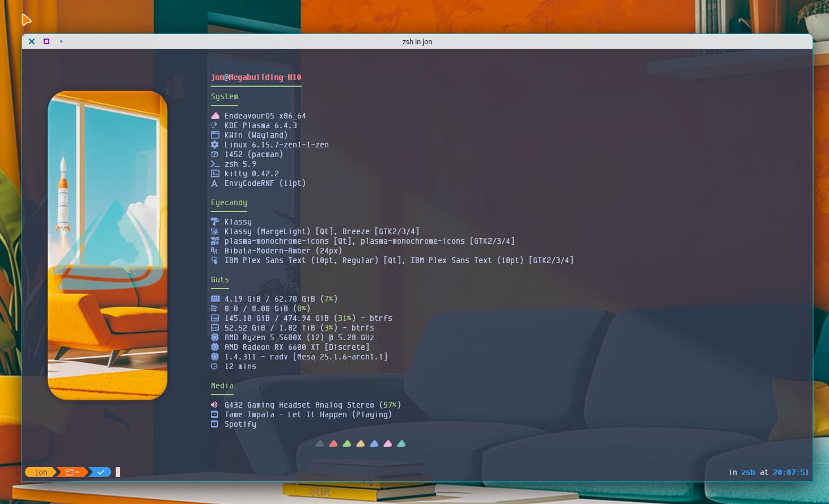Click the 'kitty 0.42.2' text
829x504 pixels.
[x=252, y=173]
